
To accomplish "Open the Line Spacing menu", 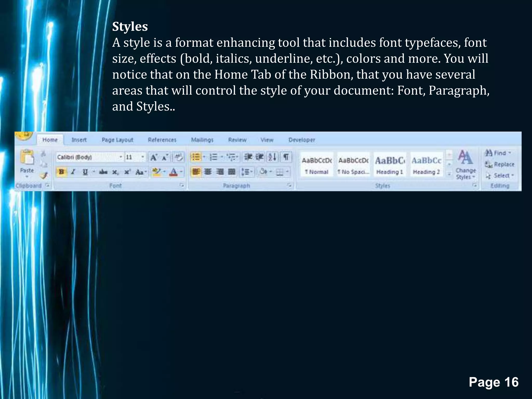I will [247, 172].
